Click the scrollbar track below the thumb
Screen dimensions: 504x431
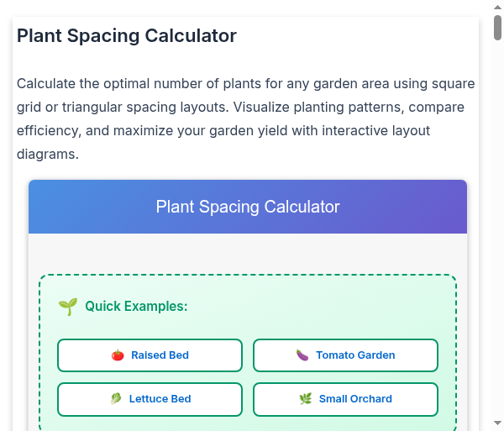pyautogui.click(x=497, y=225)
